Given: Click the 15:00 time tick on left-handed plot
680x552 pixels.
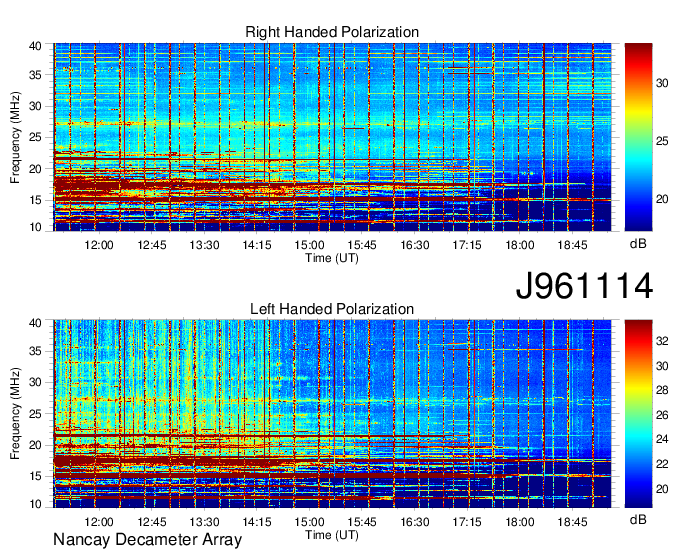Looking at the screenshot, I should 309,521.
